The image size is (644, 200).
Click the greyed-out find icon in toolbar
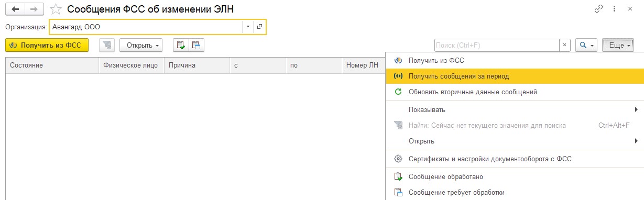[x=107, y=45]
